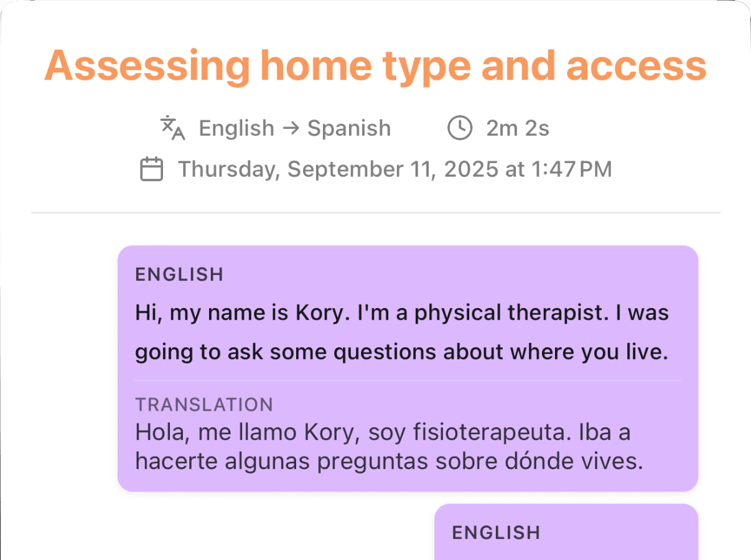Click the TRANSLATION label in first bubble

click(204, 404)
